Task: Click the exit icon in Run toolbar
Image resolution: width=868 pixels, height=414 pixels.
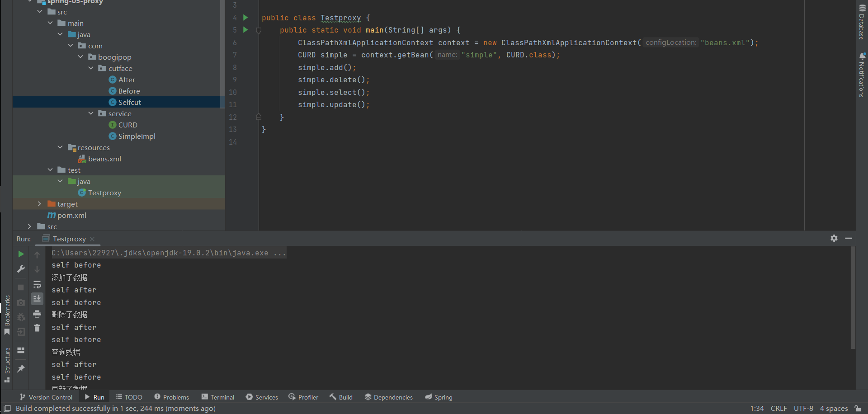Action: [x=21, y=332]
